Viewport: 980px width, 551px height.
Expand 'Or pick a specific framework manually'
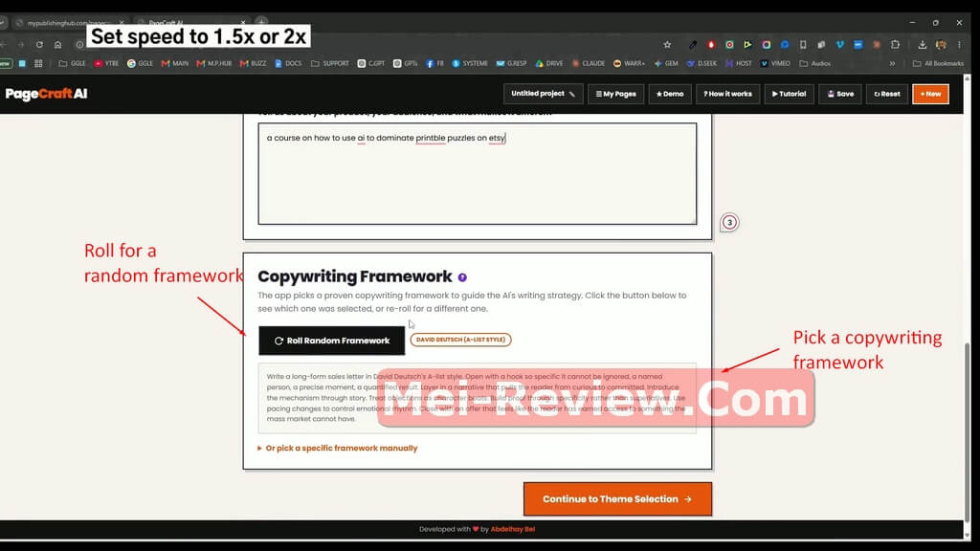(338, 448)
